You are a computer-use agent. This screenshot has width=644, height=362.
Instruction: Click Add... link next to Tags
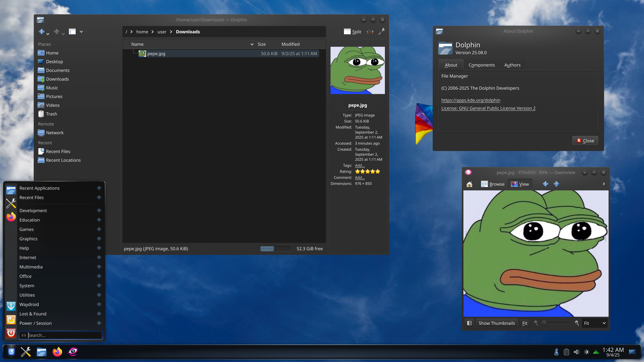click(x=360, y=165)
